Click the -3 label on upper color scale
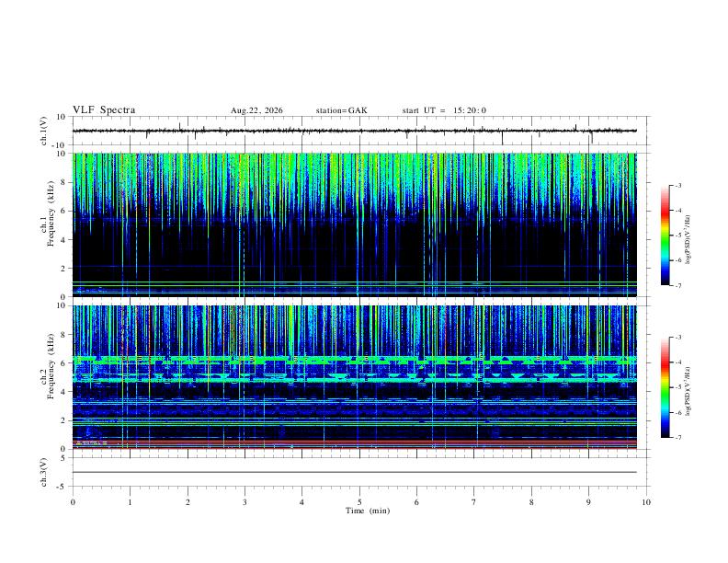The image size is (728, 563). pos(678,185)
